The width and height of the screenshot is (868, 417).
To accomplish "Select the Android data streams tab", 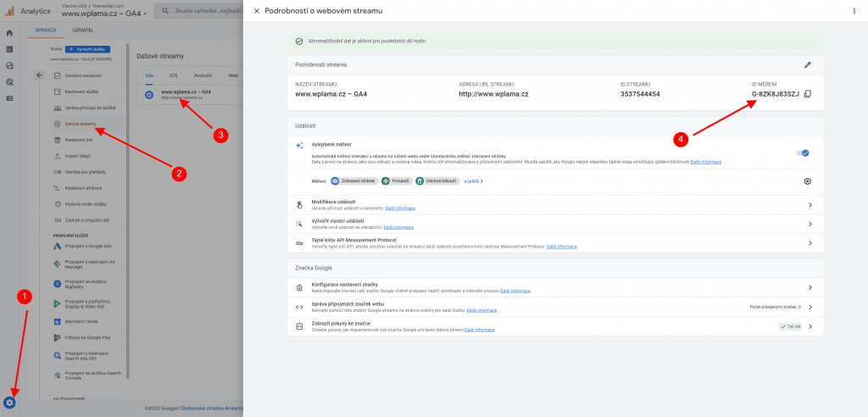I will (x=203, y=75).
